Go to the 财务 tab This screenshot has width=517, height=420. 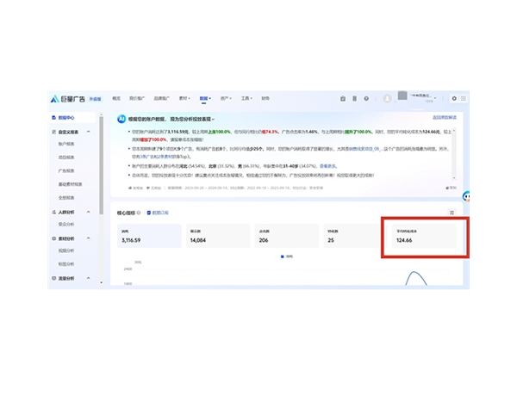(x=265, y=98)
